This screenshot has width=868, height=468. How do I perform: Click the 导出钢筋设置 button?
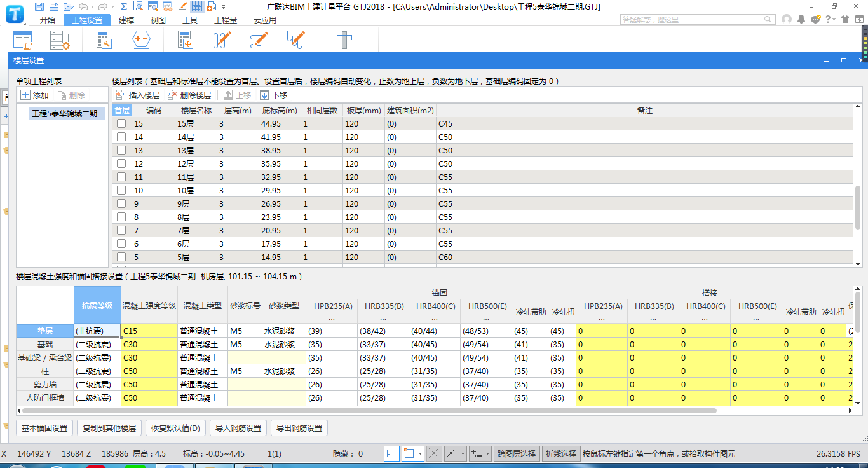click(299, 428)
